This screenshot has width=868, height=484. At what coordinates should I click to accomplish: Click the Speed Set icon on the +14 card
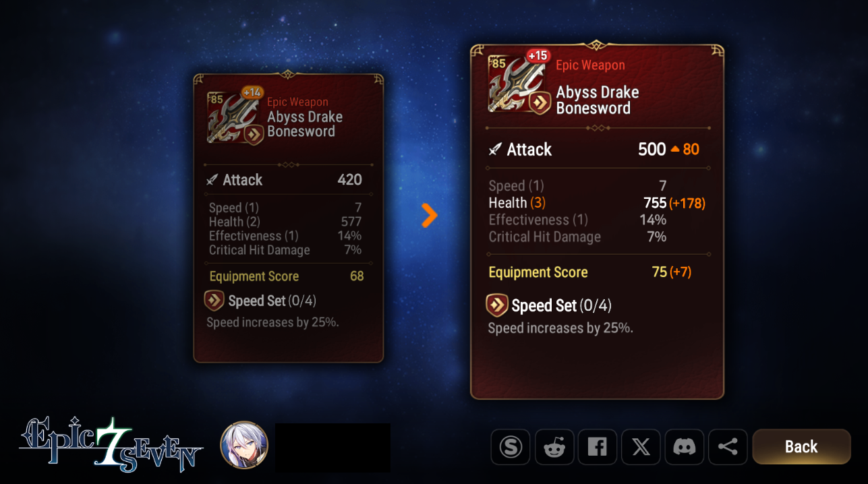[x=214, y=301]
